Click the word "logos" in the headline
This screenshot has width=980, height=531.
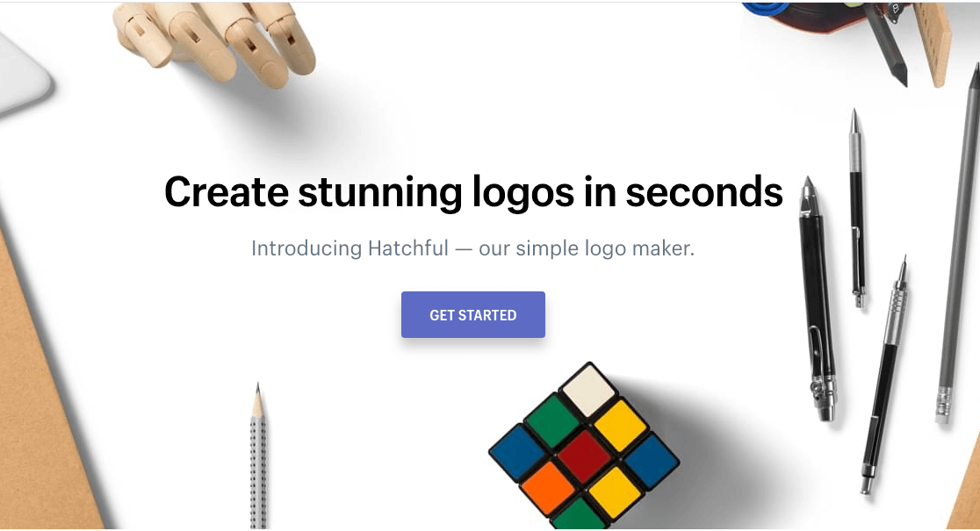coord(523,193)
